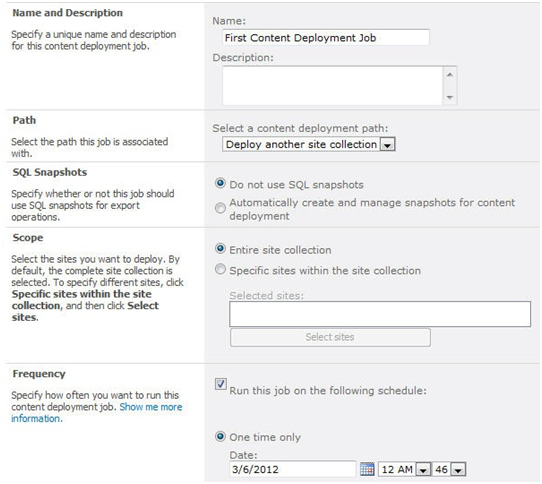The image size is (542, 484).
Task: Expand the content deployment path dropdown
Action: [x=387, y=145]
